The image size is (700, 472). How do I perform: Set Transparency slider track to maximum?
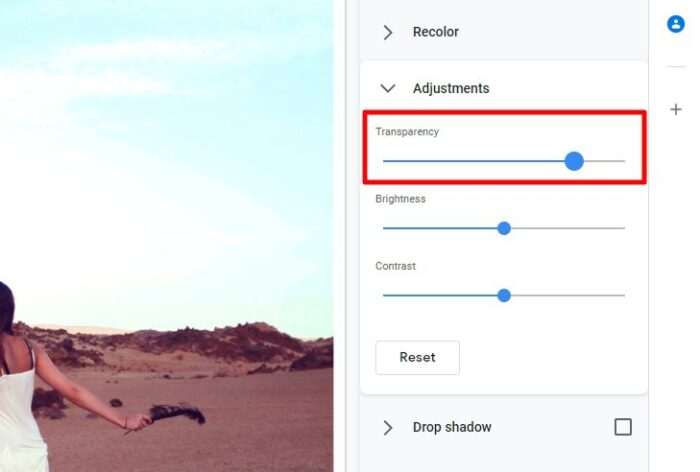coord(624,161)
